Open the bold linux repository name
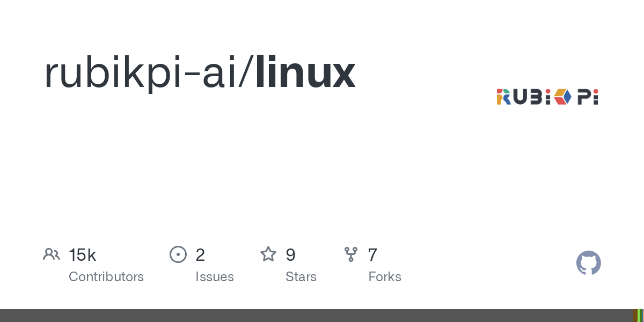This screenshot has height=322, width=644. pos(305,72)
